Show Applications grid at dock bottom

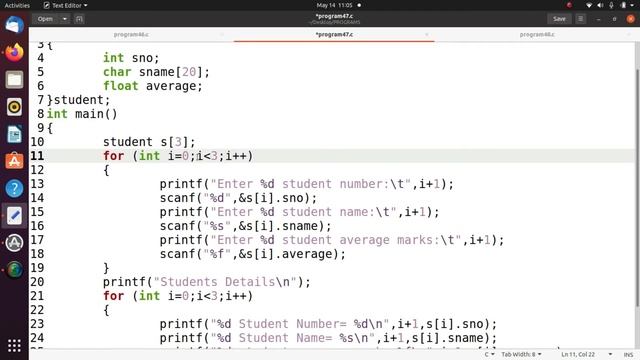pos(14,346)
